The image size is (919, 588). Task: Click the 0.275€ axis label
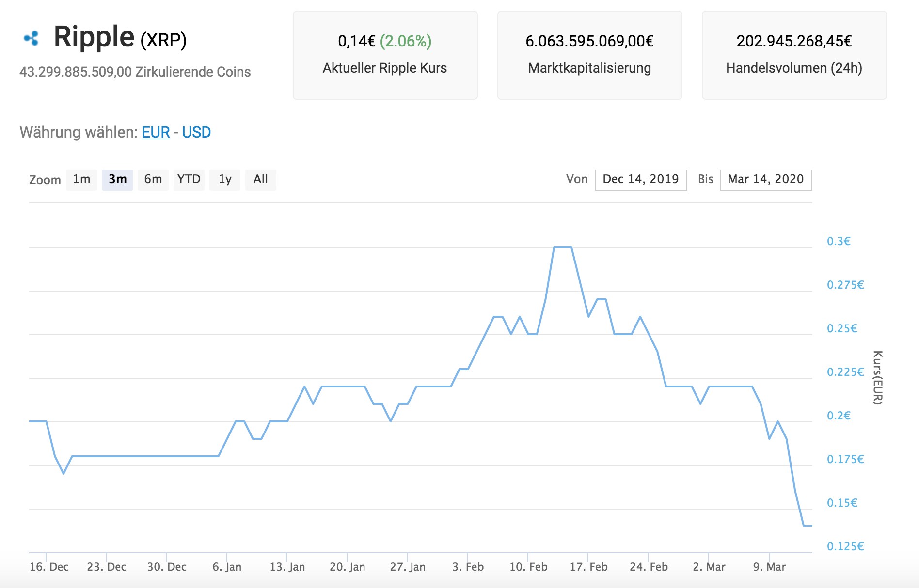[845, 285]
